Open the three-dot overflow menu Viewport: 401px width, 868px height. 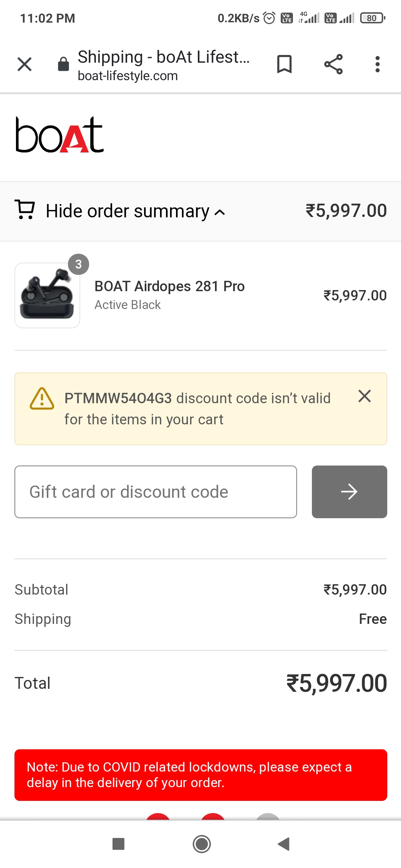click(377, 64)
